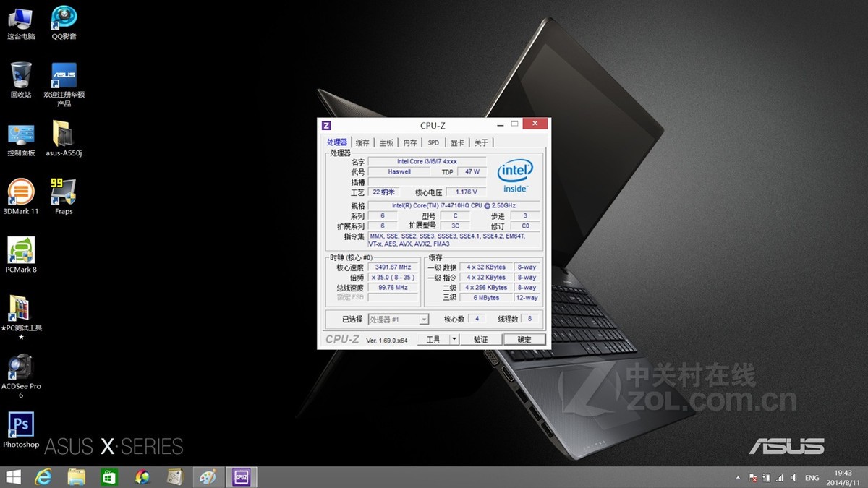Screen dimensions: 868x488
Task: Switch to the SPD tab in CPU-Z
Action: click(433, 142)
